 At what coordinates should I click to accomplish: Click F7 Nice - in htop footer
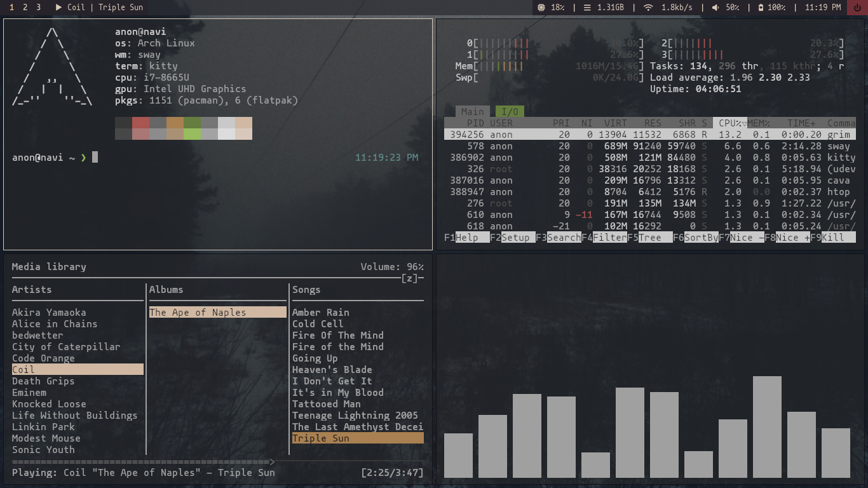(742, 238)
